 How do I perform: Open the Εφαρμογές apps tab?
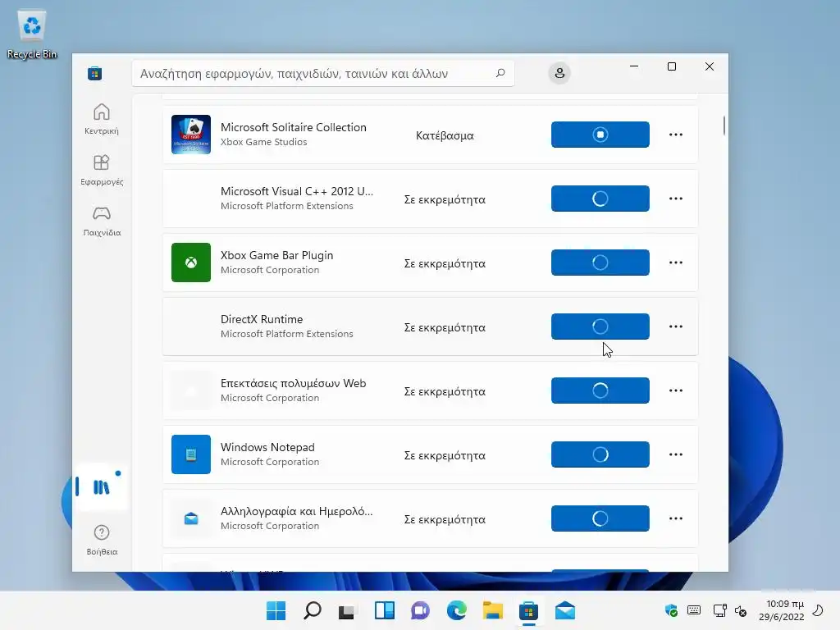(x=101, y=170)
